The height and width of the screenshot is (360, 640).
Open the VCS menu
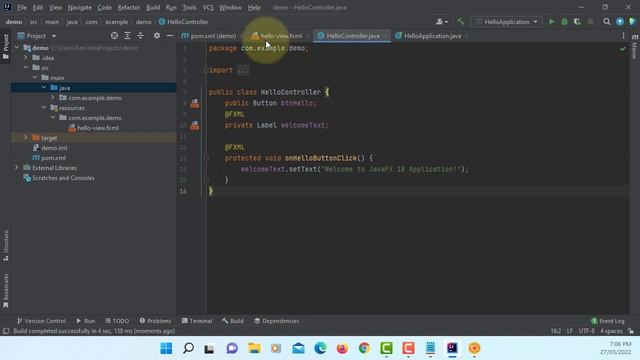[208, 7]
